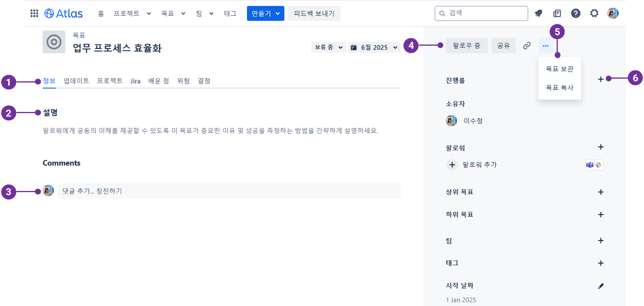This screenshot has height=306, width=644.
Task: Open the Jira tab
Action: click(135, 81)
